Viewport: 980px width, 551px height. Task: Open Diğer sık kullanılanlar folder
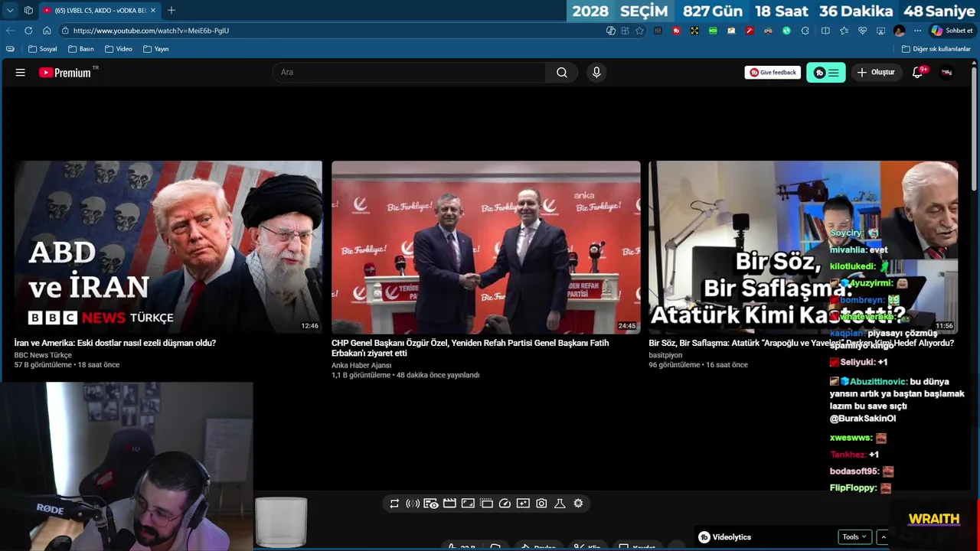(936, 49)
